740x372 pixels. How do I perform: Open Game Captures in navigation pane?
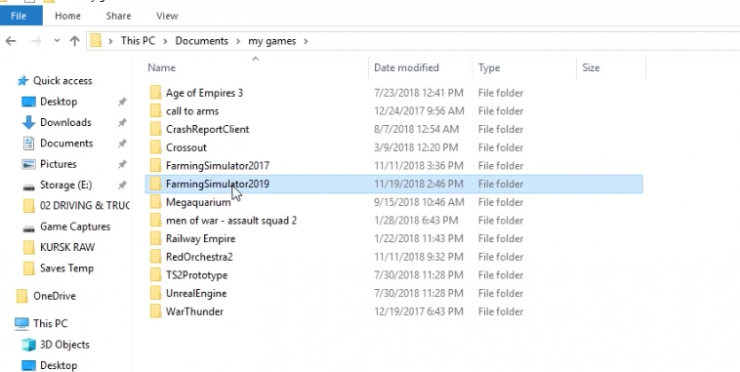tap(75, 226)
